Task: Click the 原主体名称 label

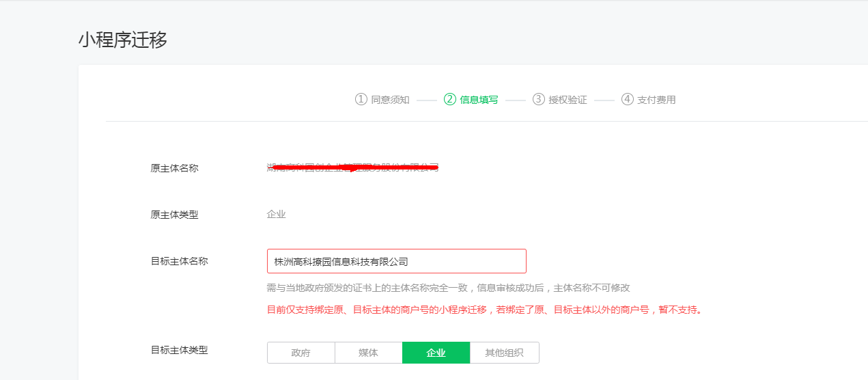Action: click(174, 168)
